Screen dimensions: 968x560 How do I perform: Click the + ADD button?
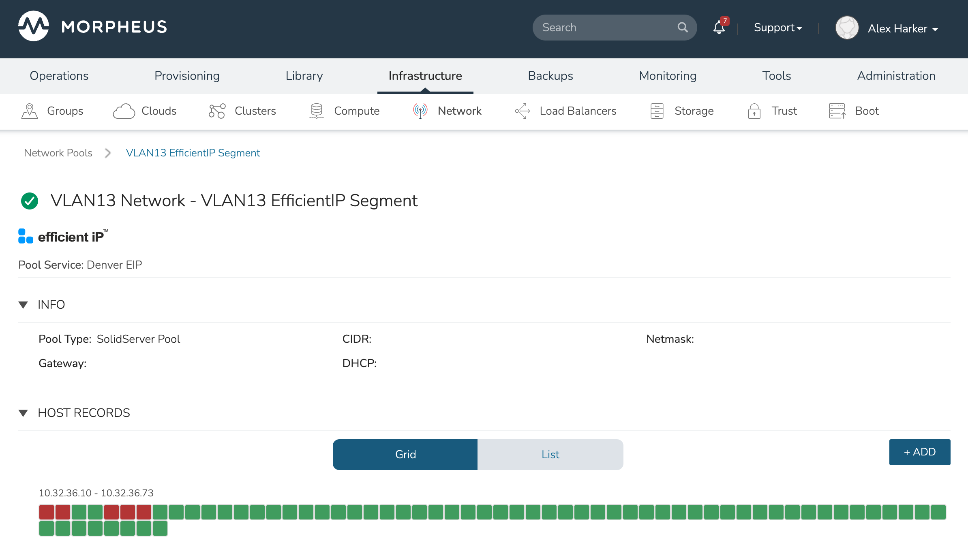[x=919, y=452]
